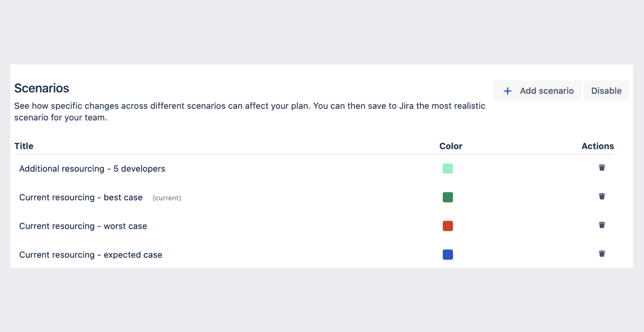Screen dimensions: 644x332
Task: Open the blue expected case color swatch
Action: click(448, 255)
